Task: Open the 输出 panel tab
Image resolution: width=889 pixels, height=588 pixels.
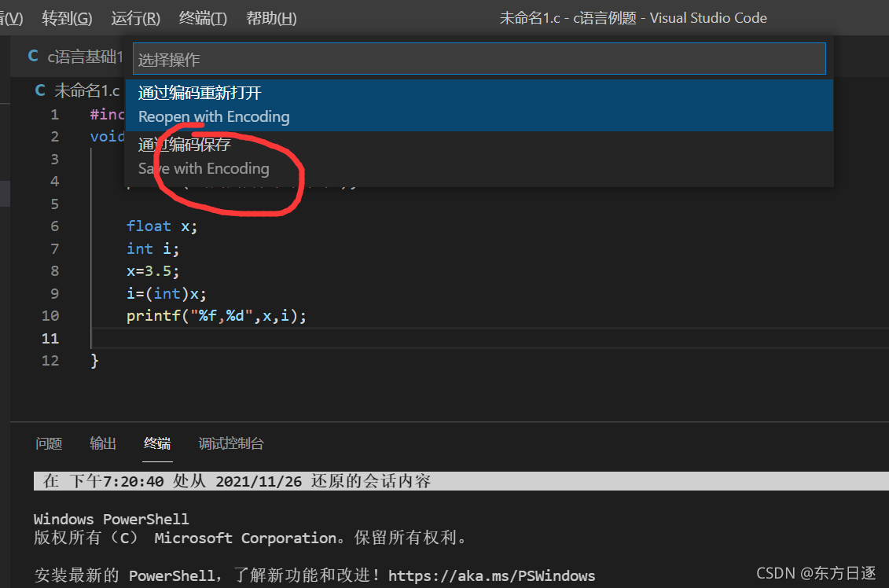Action: [102, 443]
